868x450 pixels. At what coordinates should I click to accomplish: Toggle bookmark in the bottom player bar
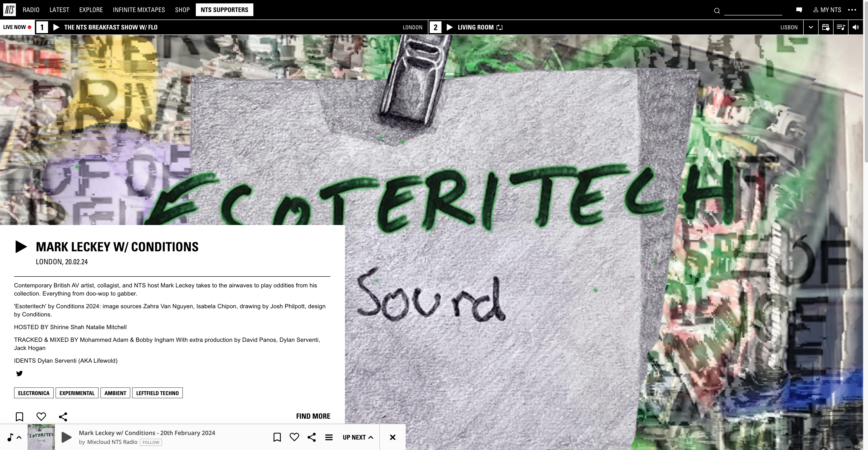click(x=277, y=437)
